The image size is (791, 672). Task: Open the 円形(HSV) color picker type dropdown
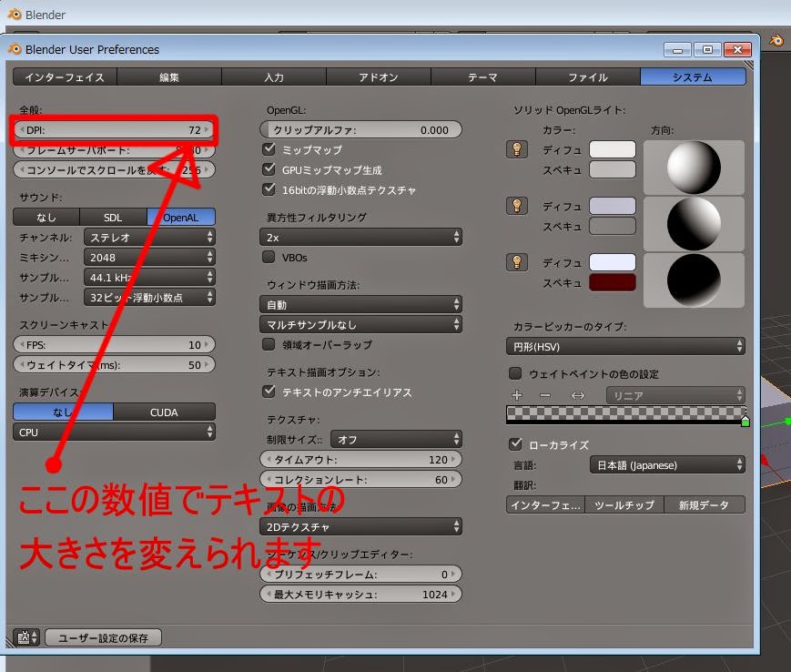[625, 347]
